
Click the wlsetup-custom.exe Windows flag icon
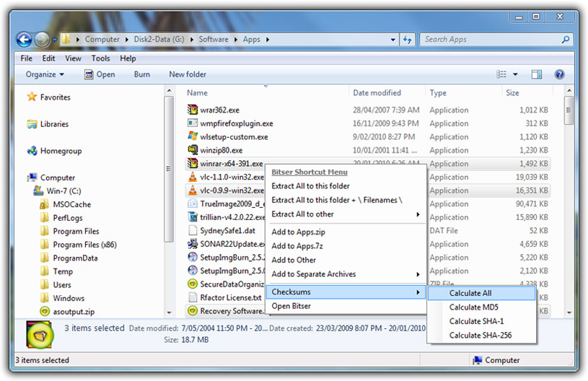pos(193,136)
